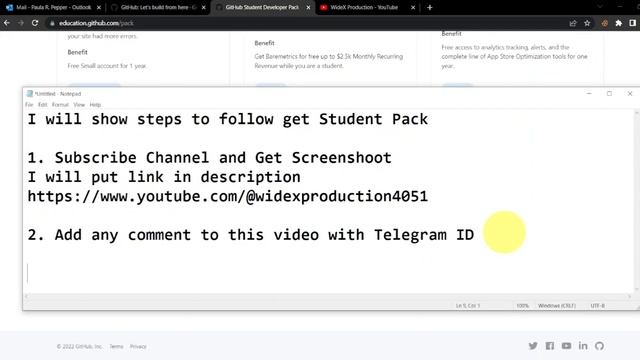Viewport: 640px width, 360px height.
Task: Minimize the Notepad window
Action: tap(589, 94)
